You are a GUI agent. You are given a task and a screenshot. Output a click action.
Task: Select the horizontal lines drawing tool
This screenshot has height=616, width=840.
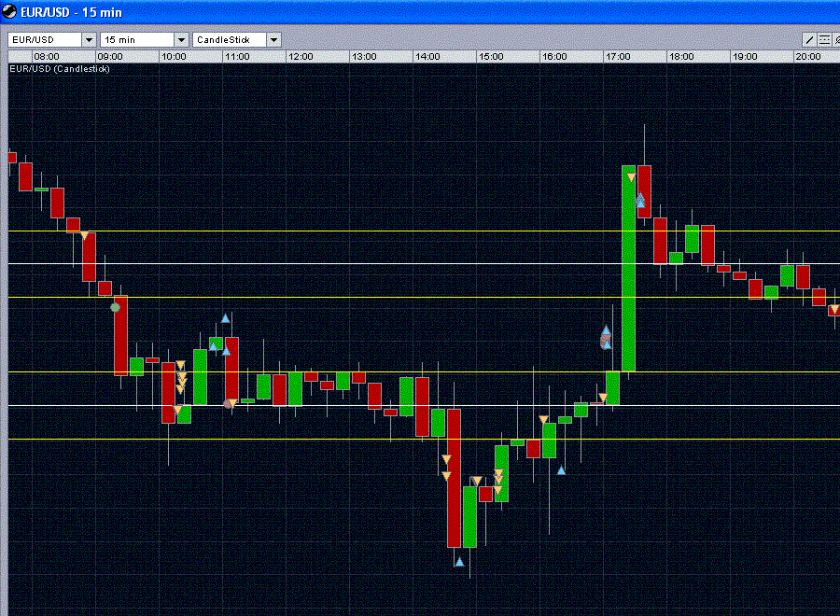[x=824, y=39]
